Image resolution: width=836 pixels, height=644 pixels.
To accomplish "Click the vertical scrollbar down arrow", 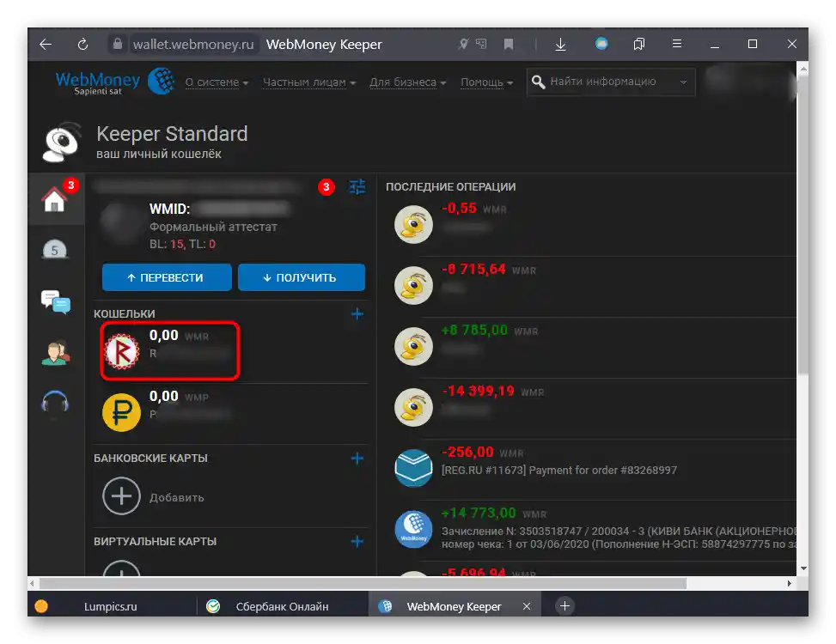I will click(803, 568).
